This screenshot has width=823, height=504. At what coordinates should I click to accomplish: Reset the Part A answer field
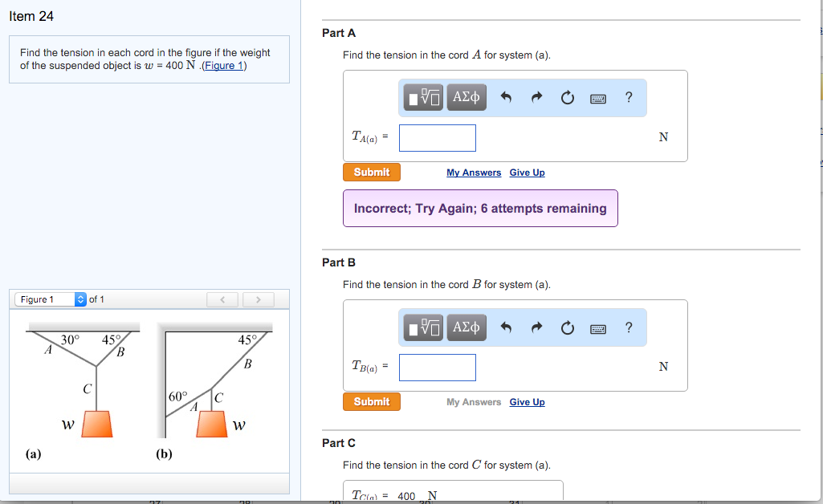pos(567,97)
